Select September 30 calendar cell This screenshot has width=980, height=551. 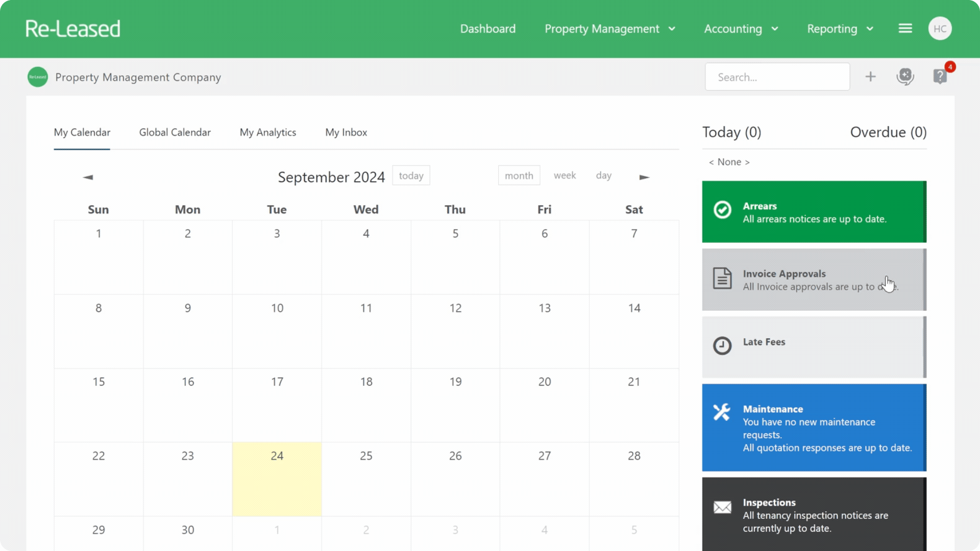(x=188, y=534)
